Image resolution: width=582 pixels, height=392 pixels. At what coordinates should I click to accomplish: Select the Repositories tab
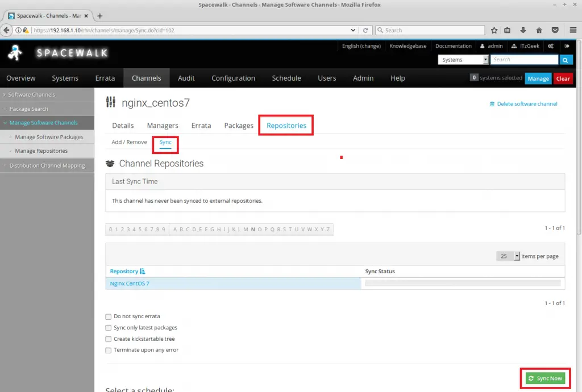click(286, 126)
